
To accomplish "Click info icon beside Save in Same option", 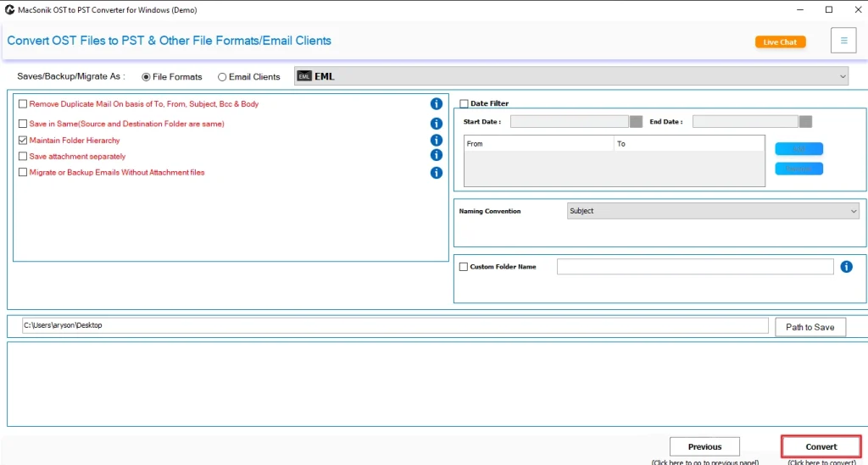I will [437, 124].
